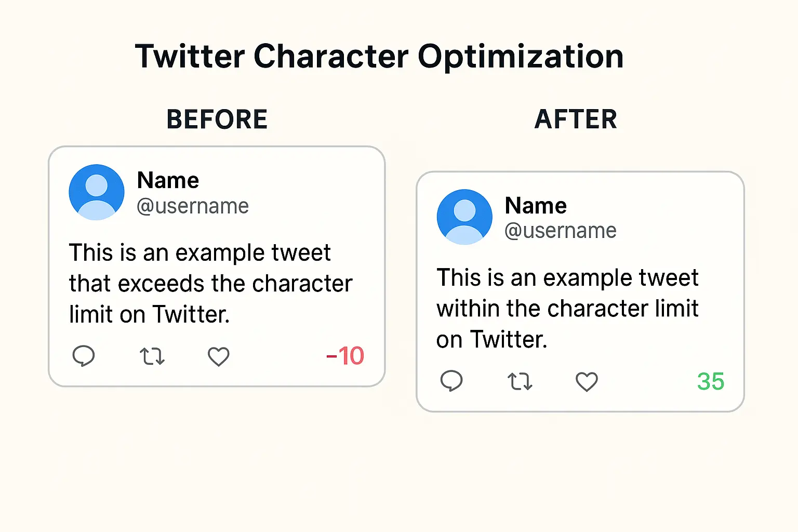The height and width of the screenshot is (532, 798).
Task: Open the profile avatar in the AFTER card
Action: click(x=464, y=217)
